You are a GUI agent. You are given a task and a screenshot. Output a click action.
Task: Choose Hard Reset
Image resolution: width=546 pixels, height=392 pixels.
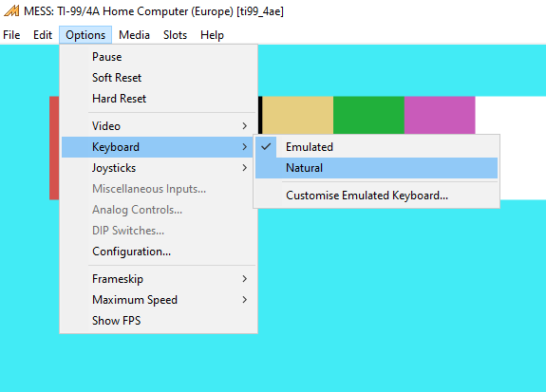tap(159, 99)
